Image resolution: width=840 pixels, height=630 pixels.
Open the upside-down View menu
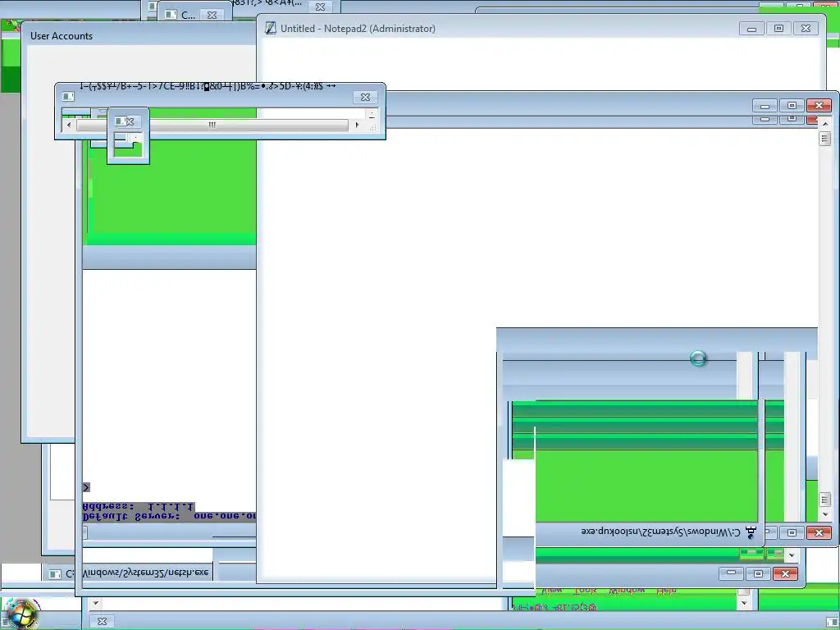551,591
